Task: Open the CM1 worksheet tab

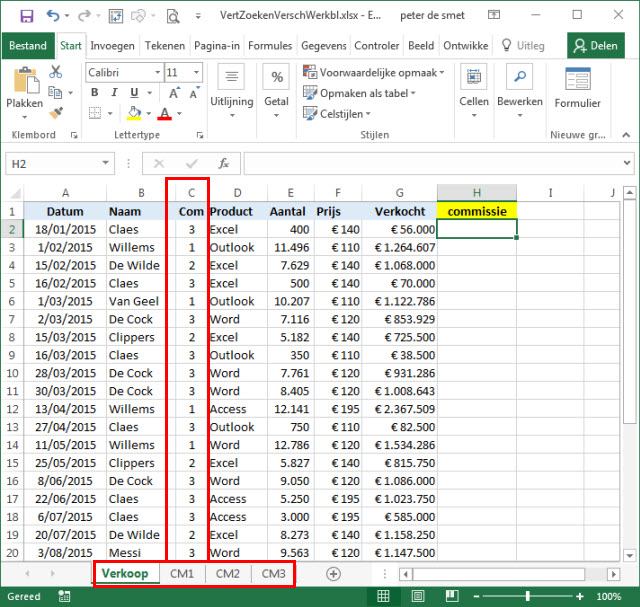Action: [182, 574]
